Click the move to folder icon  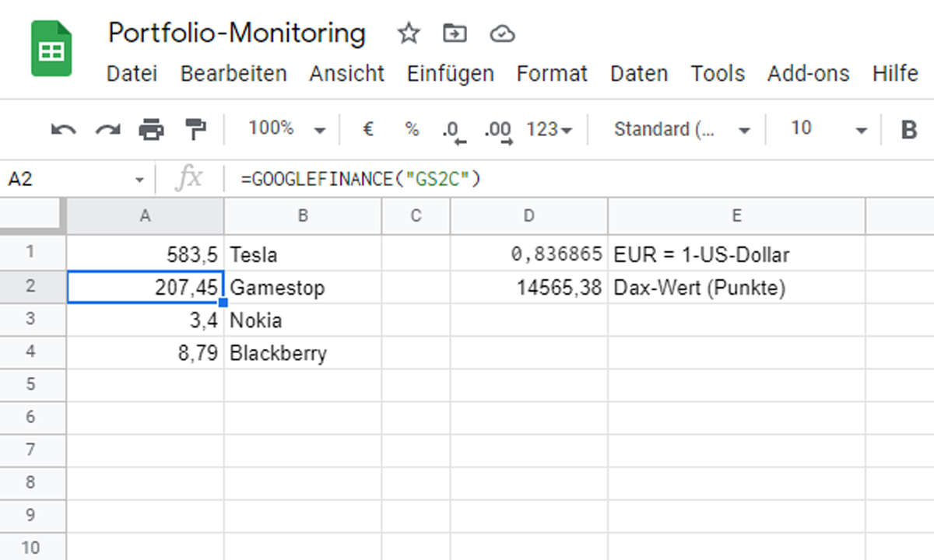[x=455, y=33]
